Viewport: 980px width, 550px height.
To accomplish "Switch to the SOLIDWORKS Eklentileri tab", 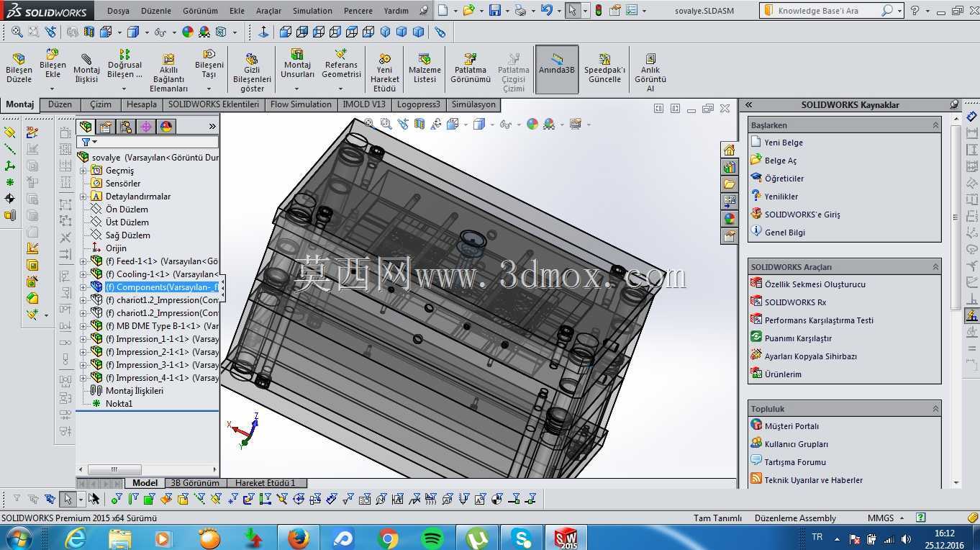I will (214, 104).
